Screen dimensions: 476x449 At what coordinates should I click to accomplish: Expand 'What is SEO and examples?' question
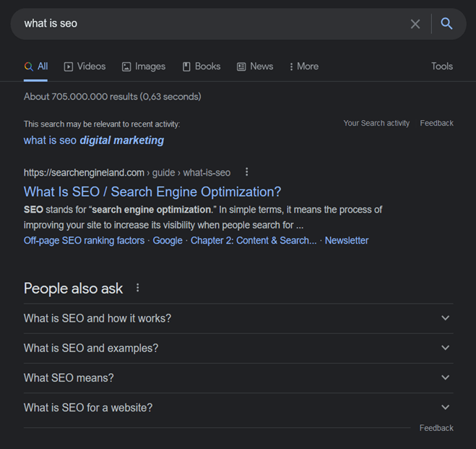(238, 348)
